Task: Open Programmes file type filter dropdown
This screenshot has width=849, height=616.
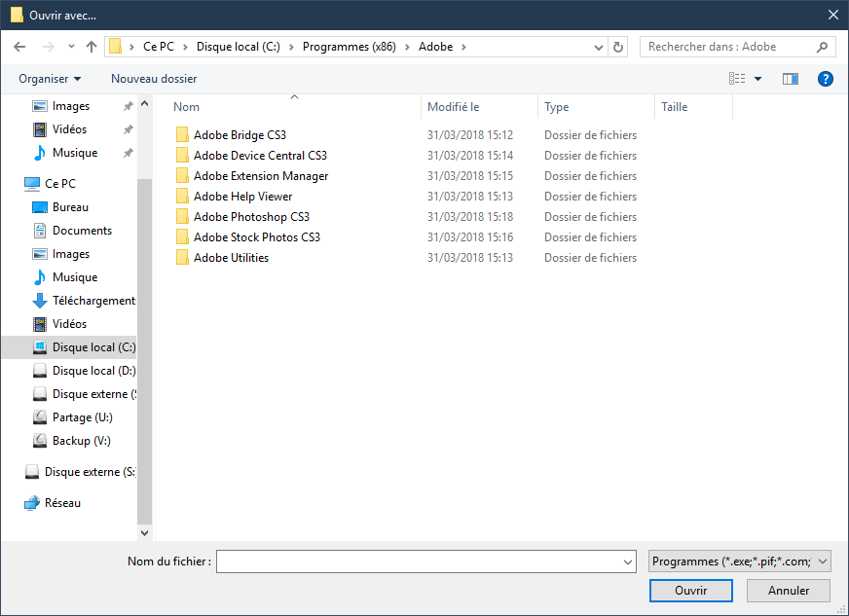Action: (x=740, y=562)
